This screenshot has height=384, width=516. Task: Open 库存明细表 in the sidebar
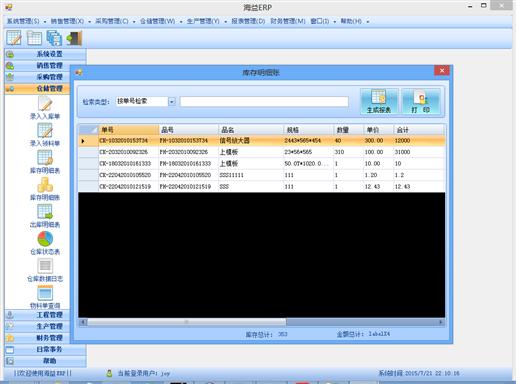pyautogui.click(x=45, y=162)
